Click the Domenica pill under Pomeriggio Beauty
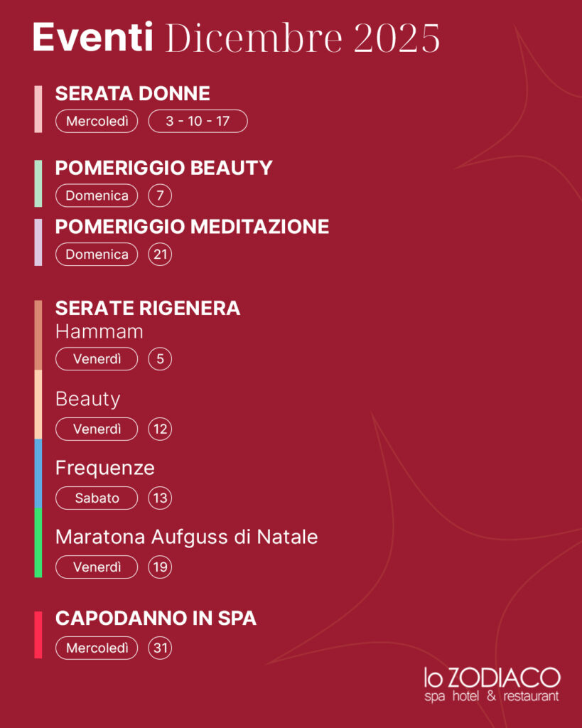Viewport: 582px width, 728px height. click(97, 196)
